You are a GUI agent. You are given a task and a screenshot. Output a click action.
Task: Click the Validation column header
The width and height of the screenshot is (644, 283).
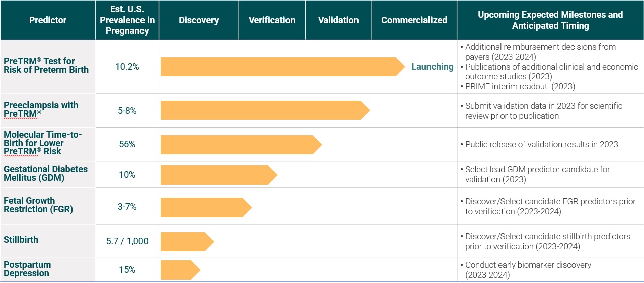(x=338, y=20)
